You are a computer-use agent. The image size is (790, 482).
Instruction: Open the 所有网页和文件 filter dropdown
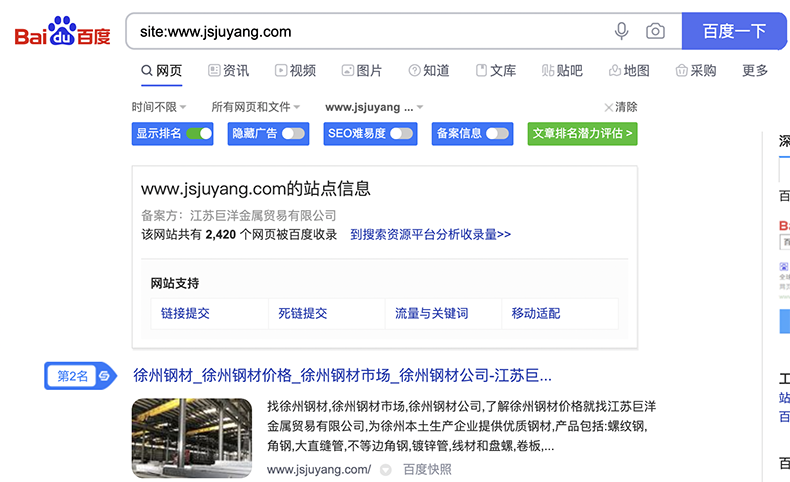(x=255, y=107)
